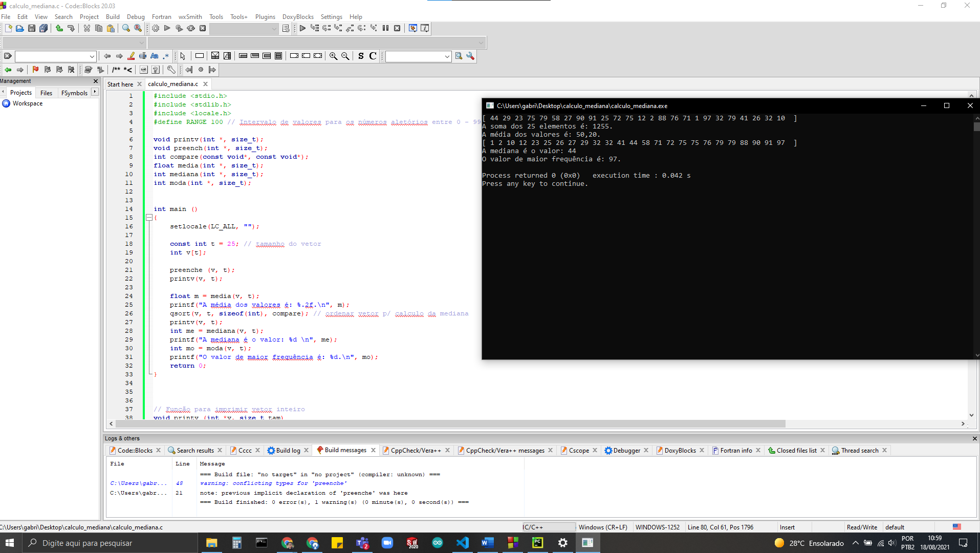The width and height of the screenshot is (980, 553).
Task: Run the compiled program with the play icon
Action: (167, 28)
